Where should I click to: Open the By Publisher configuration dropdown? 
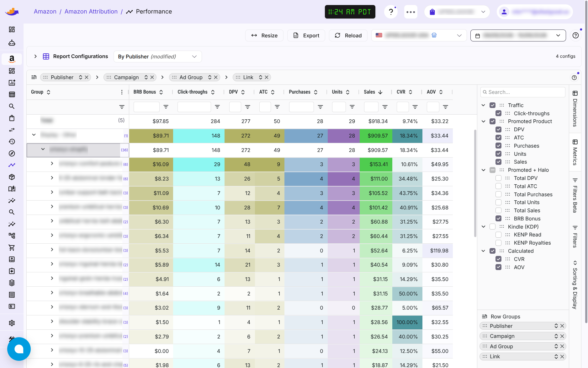[157, 57]
